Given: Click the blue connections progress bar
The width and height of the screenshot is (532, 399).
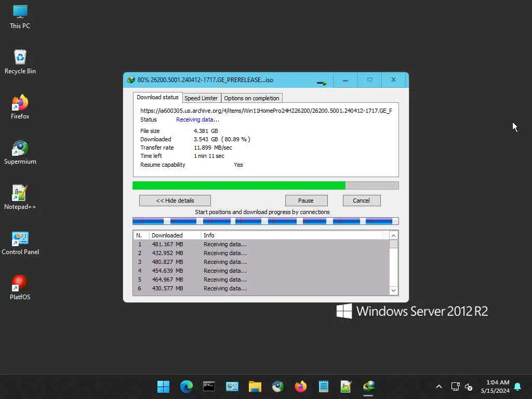Looking at the screenshot, I should point(265,221).
